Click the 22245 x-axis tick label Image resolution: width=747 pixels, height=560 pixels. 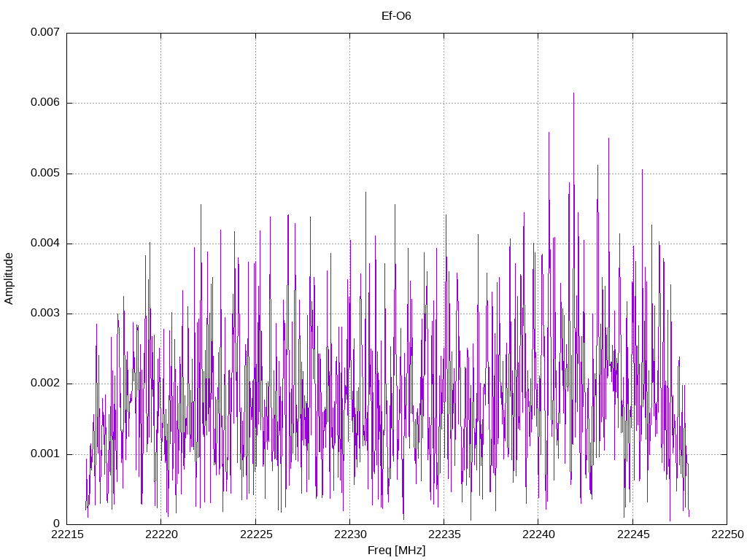pos(633,534)
